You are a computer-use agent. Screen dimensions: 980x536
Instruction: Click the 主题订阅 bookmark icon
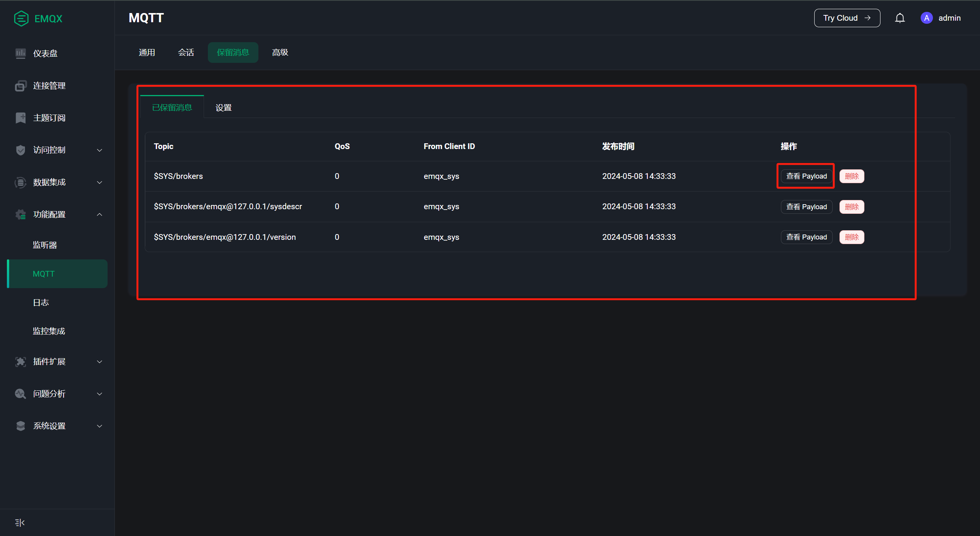(x=21, y=118)
